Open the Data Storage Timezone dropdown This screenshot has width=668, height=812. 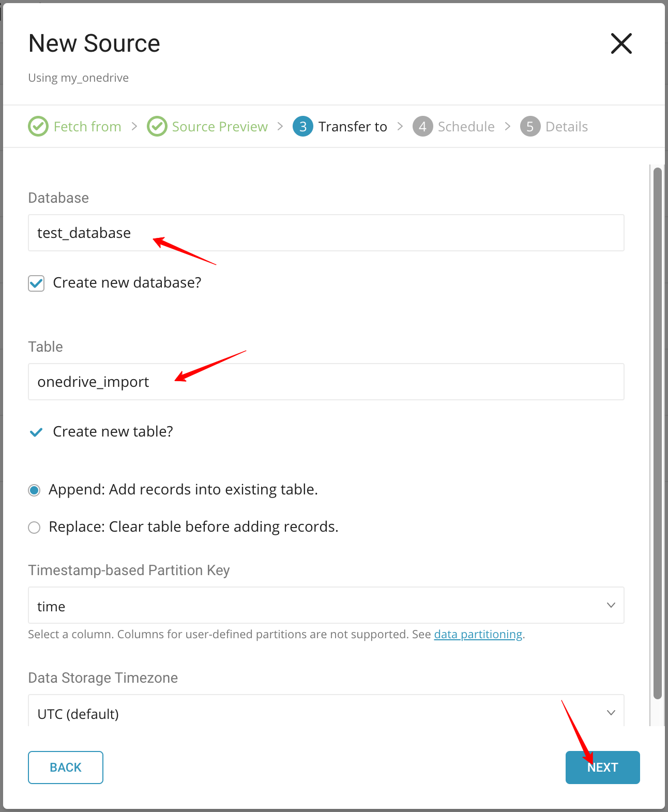tap(326, 713)
